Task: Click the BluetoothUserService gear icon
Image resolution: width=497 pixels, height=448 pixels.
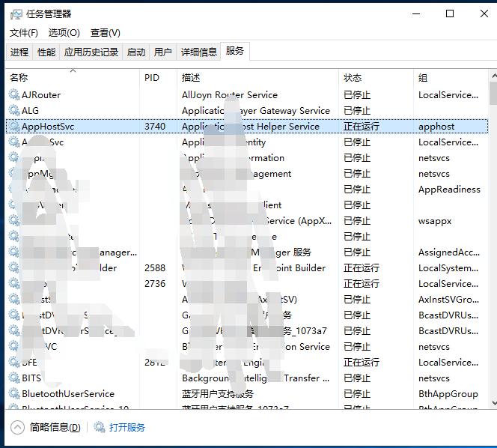Action: pos(14,394)
